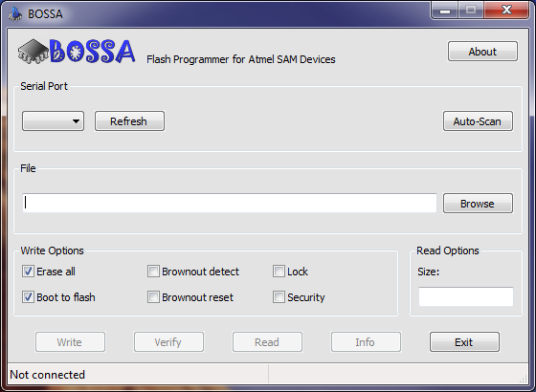This screenshot has height=392, width=536.
Task: Click the Read Options Size field
Action: [x=466, y=296]
